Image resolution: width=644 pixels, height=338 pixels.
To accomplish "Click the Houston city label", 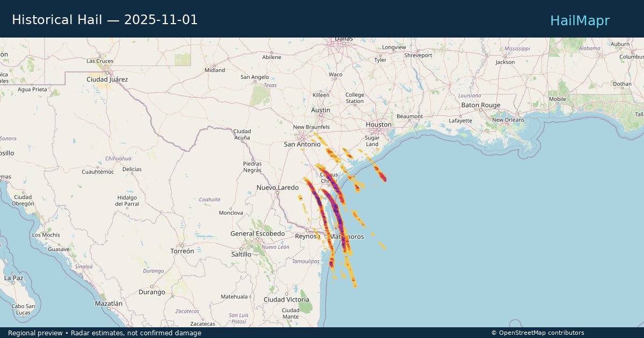I will point(379,124).
